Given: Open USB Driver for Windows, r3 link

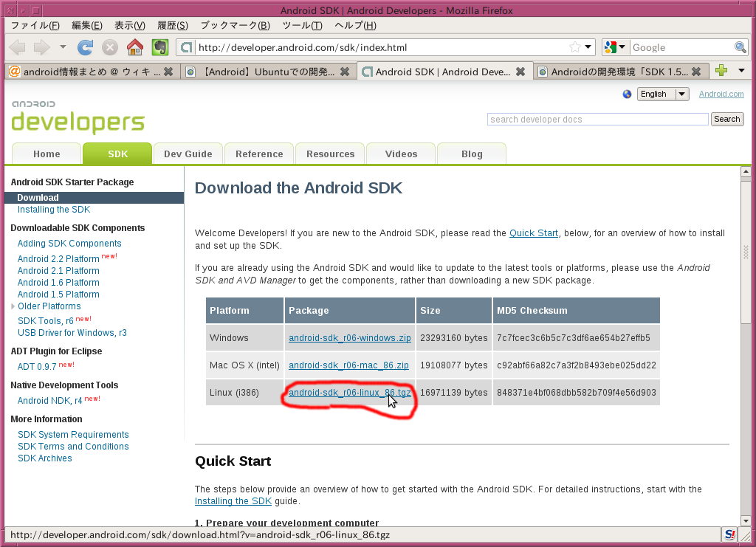Looking at the screenshot, I should [72, 332].
